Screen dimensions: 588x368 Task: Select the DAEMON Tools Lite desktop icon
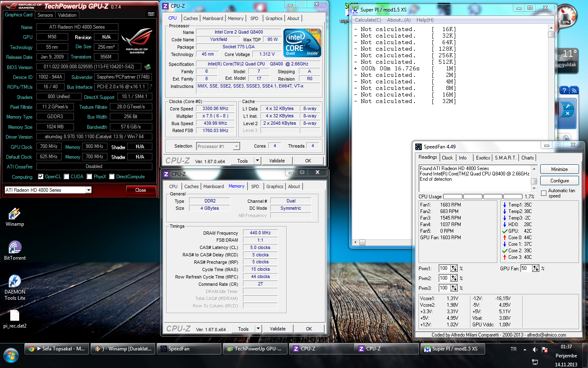click(15, 287)
